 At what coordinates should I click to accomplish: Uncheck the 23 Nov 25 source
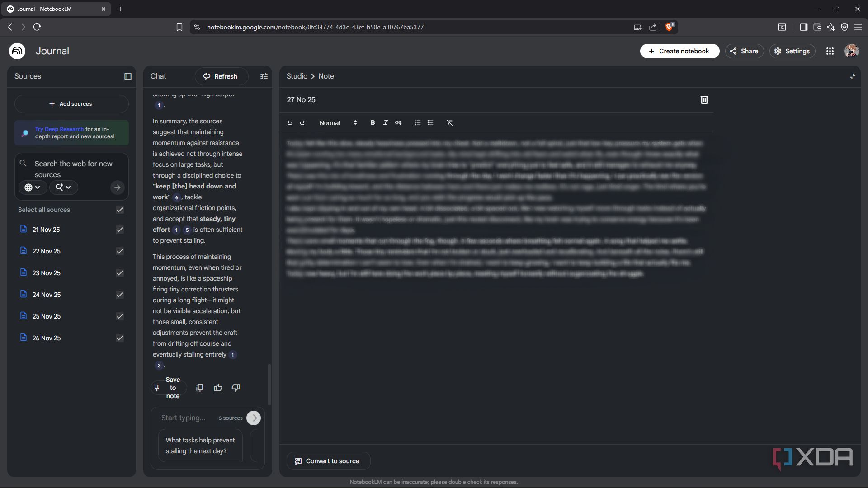[x=120, y=273]
